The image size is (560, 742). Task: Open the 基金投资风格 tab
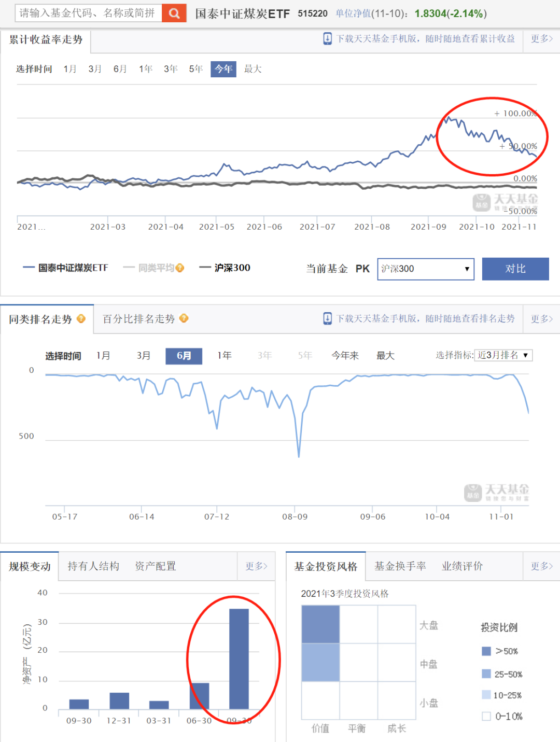tap(326, 566)
